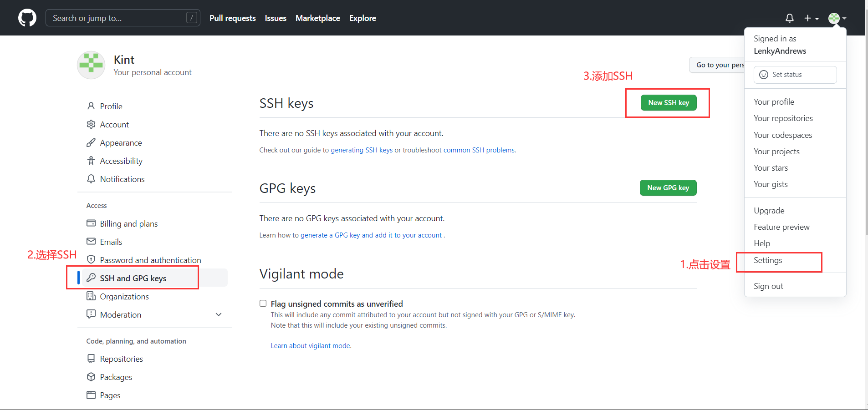
Task: Click the Moderation report icon
Action: coord(91,314)
